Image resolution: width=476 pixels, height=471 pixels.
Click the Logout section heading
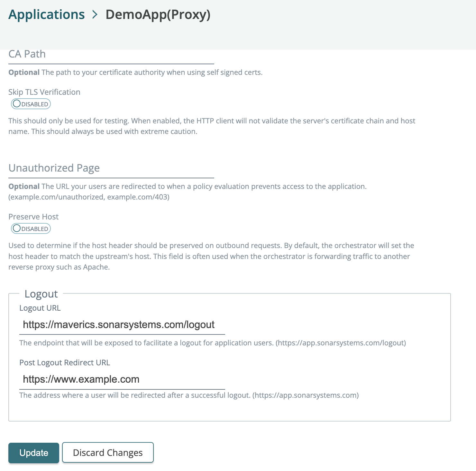click(41, 294)
